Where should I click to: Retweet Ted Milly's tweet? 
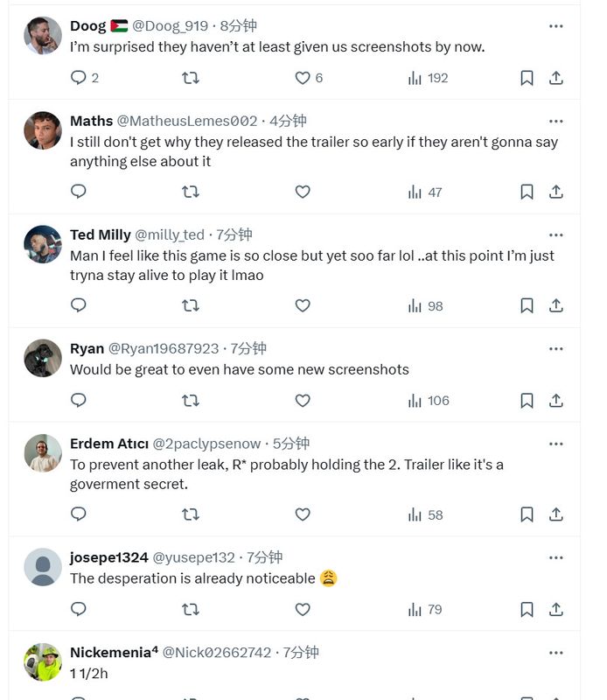click(x=190, y=305)
